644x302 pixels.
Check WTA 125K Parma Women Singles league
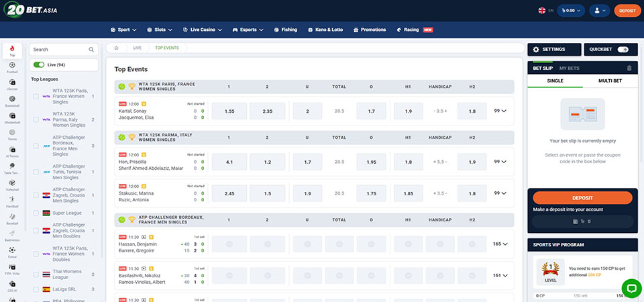click(x=36, y=119)
